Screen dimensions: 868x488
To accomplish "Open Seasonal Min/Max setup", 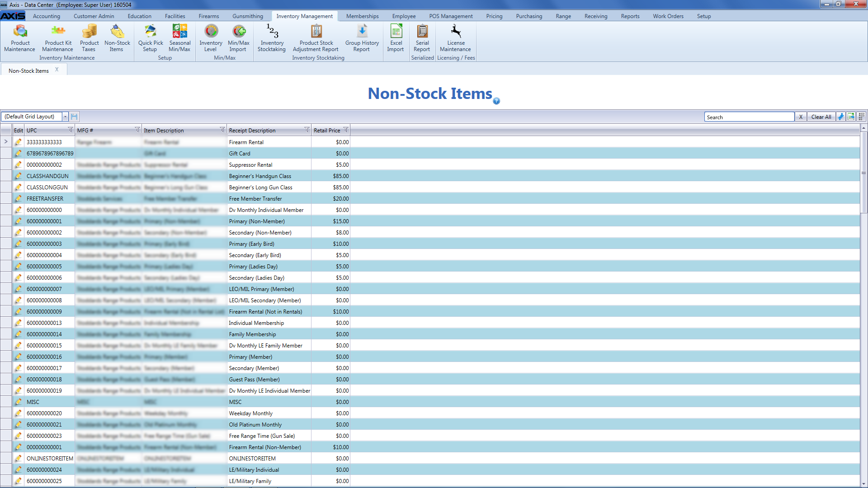I will [179, 38].
